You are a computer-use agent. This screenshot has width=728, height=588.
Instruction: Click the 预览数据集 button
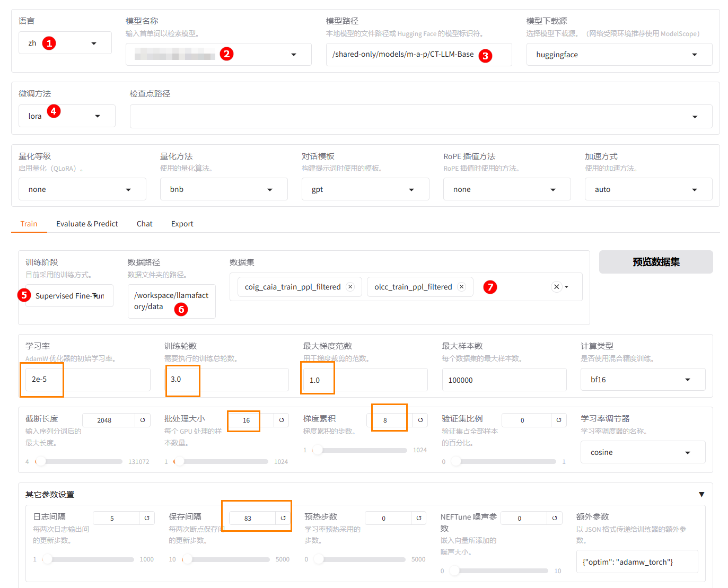[656, 262]
